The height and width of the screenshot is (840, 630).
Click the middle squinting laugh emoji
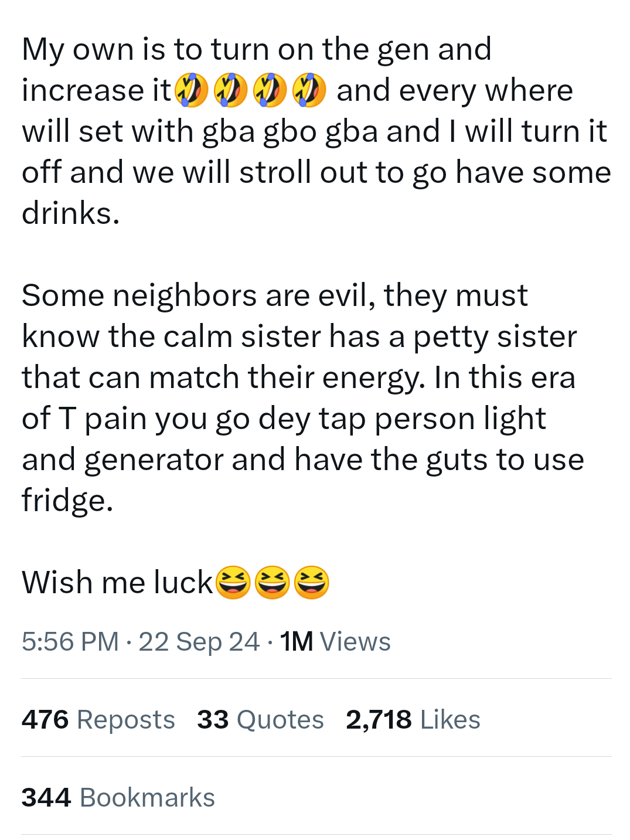(x=273, y=583)
